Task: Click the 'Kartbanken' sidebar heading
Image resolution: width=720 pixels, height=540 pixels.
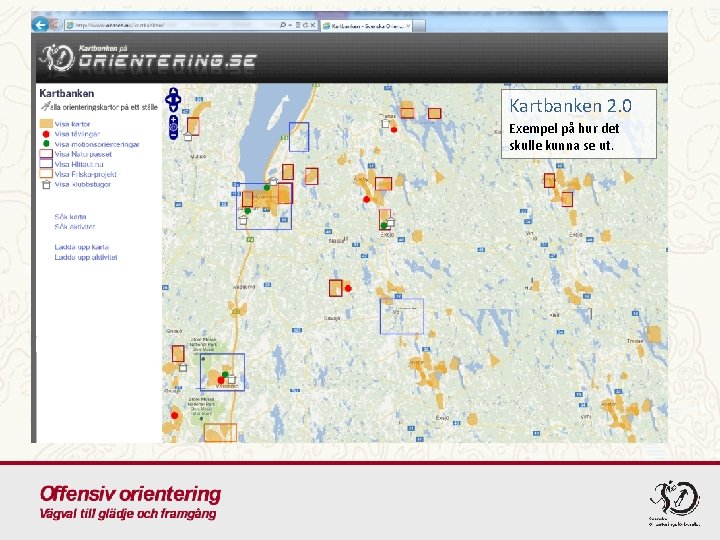Action: pyautogui.click(x=67, y=93)
